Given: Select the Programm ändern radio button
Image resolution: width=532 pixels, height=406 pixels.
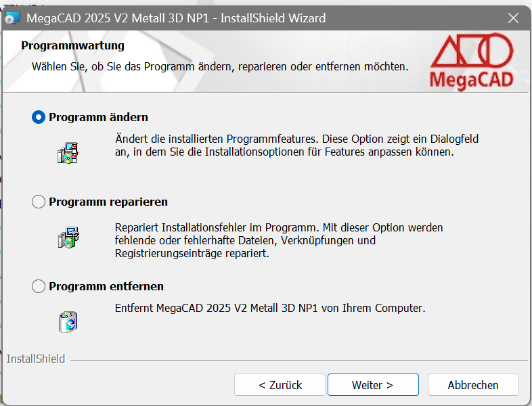Looking at the screenshot, I should 39,117.
